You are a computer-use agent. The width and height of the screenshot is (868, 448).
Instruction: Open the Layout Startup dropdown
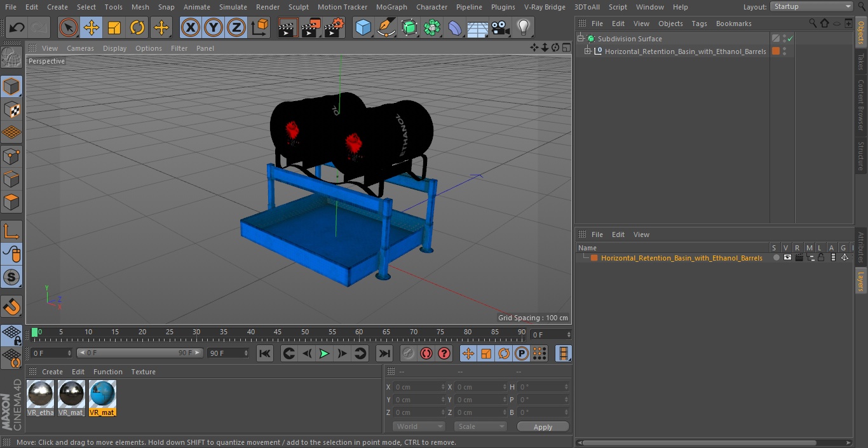point(811,6)
